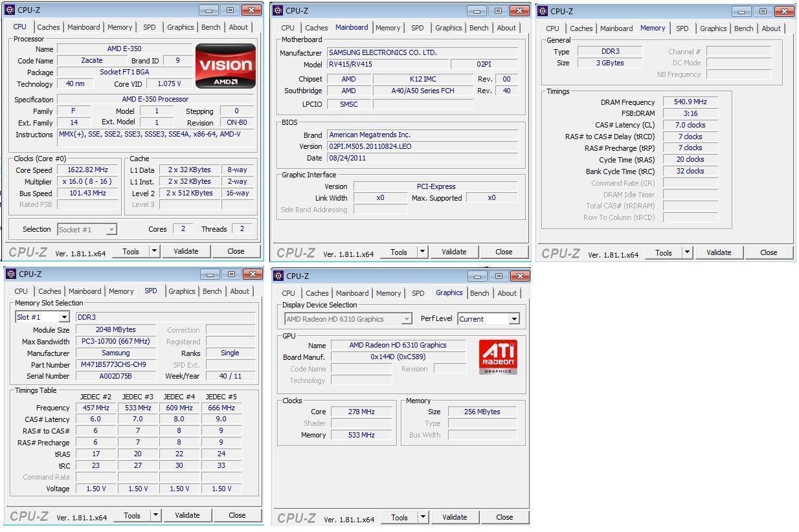Click Validate in the Memory window
The height and width of the screenshot is (532, 799).
719,252
